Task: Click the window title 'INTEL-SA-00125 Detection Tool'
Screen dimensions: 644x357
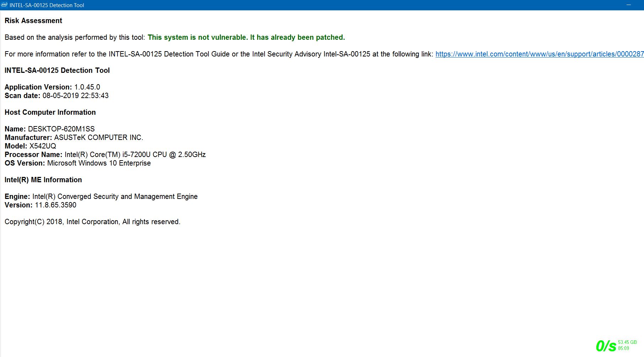Action: [47, 5]
